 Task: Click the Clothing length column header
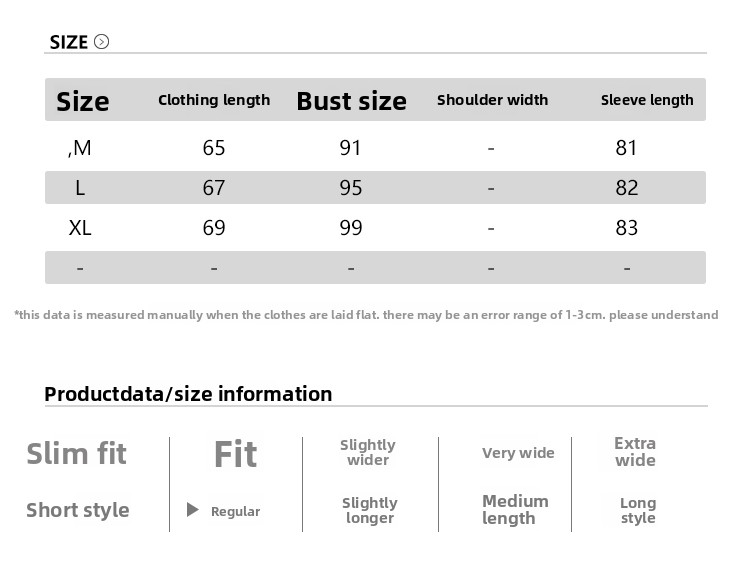click(x=214, y=100)
